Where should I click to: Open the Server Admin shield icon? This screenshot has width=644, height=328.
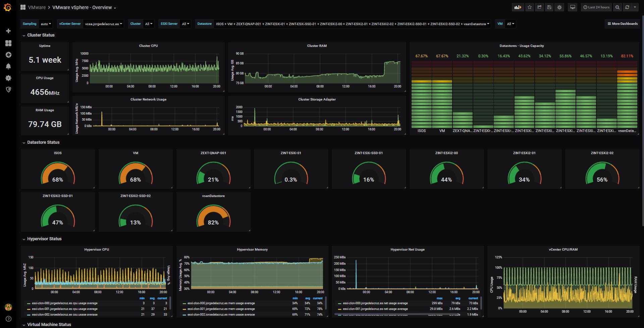(x=8, y=89)
